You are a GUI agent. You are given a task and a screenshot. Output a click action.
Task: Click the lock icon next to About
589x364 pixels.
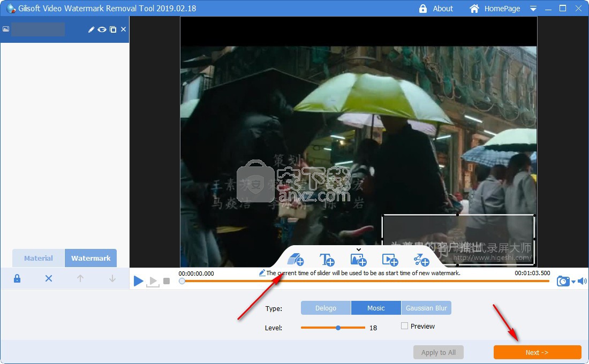423,9
